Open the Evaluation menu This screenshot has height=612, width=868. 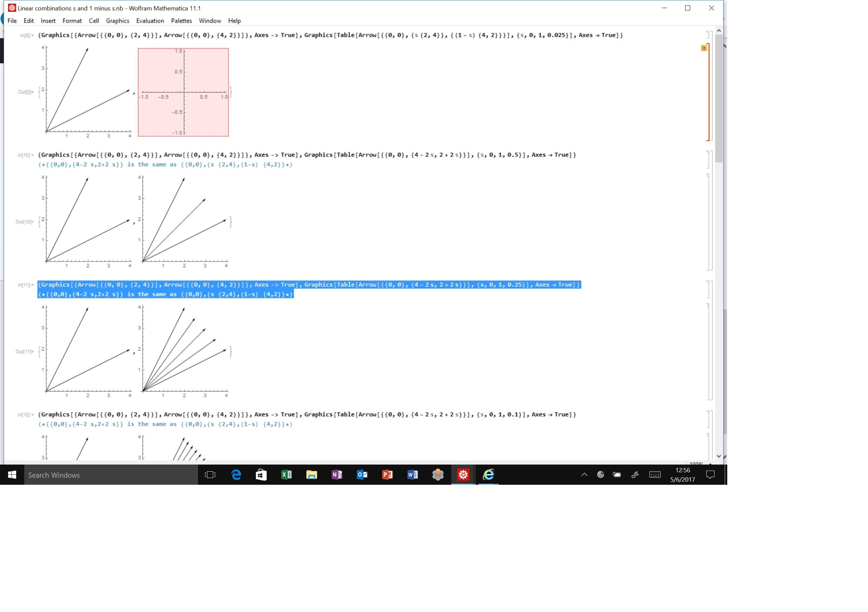pyautogui.click(x=149, y=21)
